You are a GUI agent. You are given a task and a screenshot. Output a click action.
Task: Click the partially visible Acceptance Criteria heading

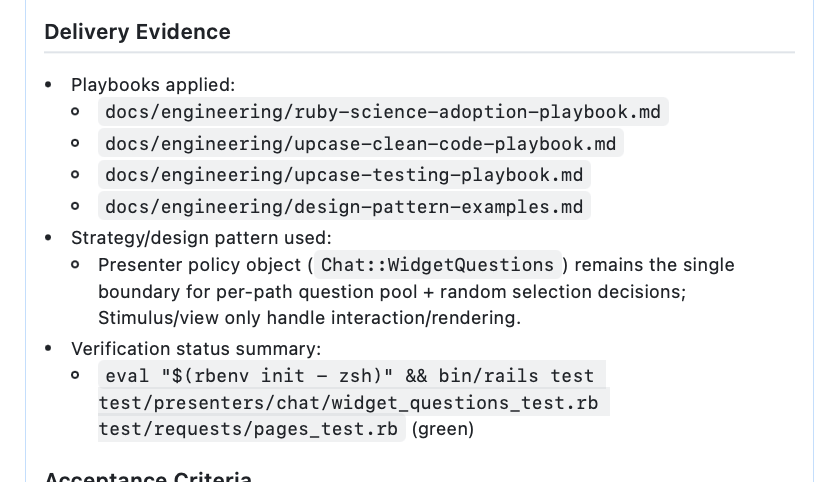(x=148, y=477)
